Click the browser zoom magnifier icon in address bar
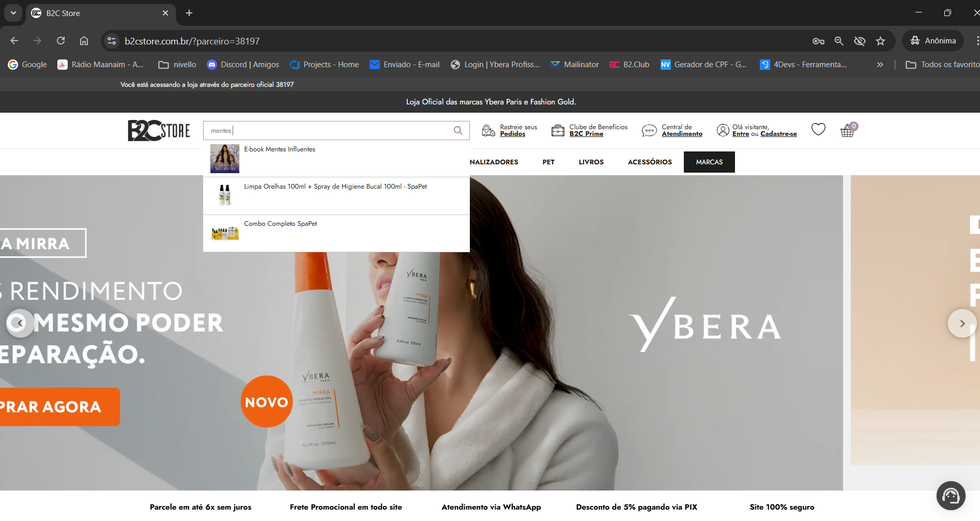This screenshot has height=521, width=980. coord(839,41)
